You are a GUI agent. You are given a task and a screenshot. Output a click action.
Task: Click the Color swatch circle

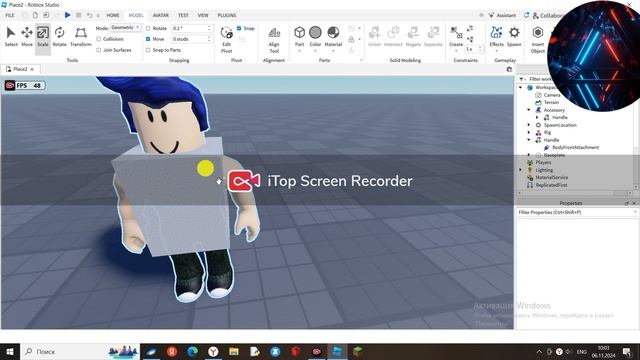tap(315, 32)
